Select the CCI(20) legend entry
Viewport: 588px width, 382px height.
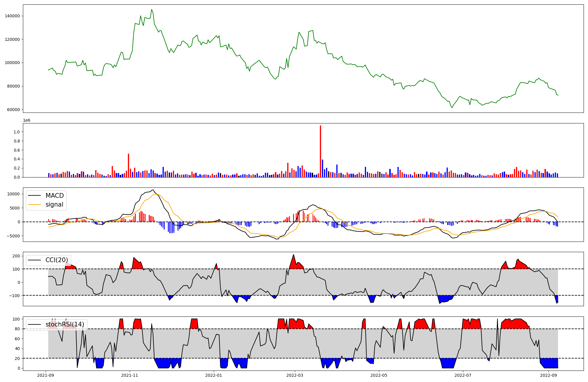click(x=56, y=260)
